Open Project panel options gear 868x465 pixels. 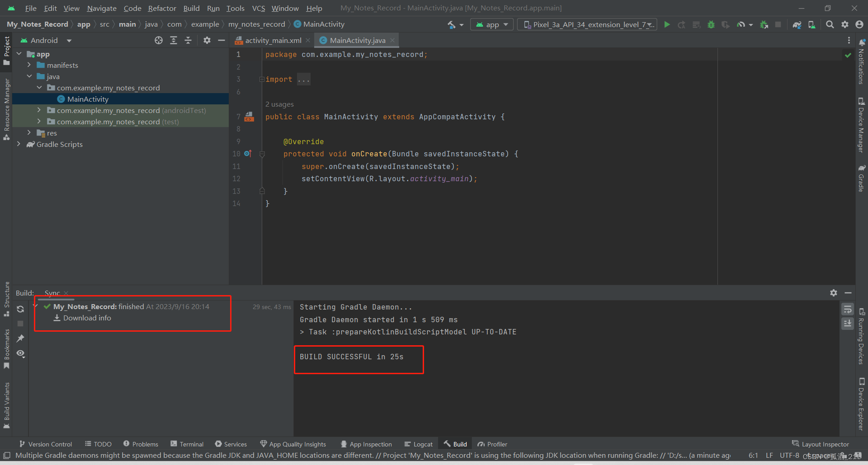[207, 40]
